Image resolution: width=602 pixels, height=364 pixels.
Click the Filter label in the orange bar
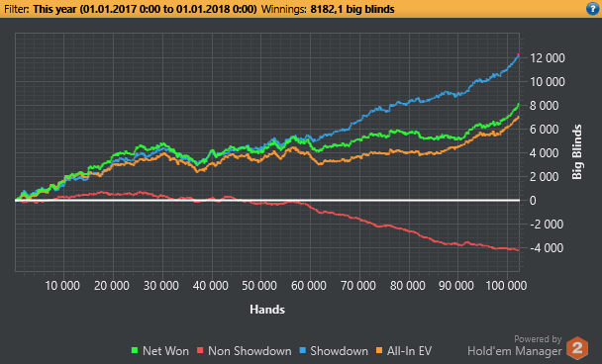[17, 9]
